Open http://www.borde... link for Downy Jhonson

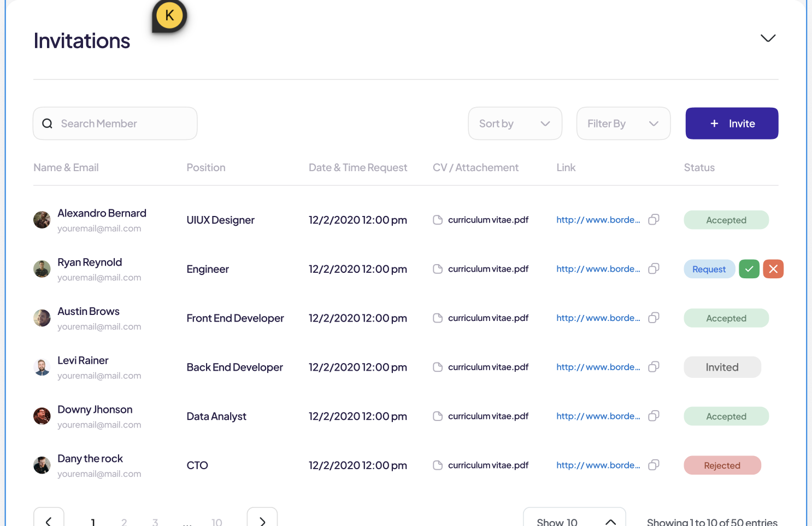pyautogui.click(x=598, y=416)
